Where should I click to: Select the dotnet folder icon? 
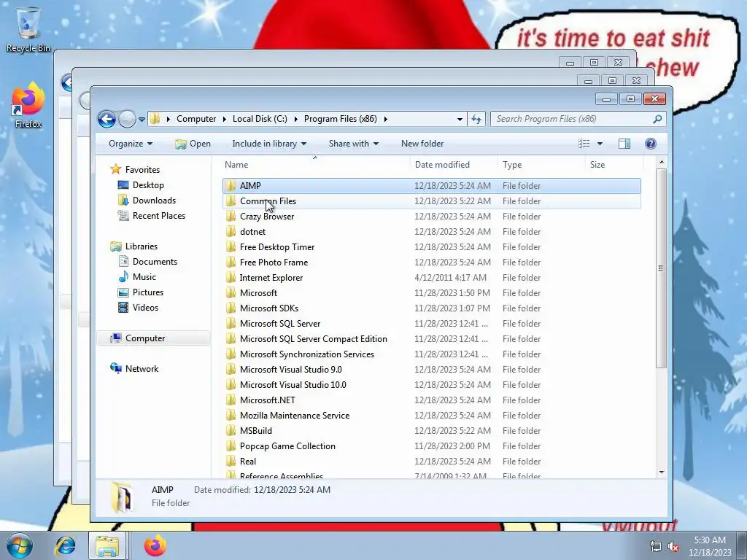231,231
